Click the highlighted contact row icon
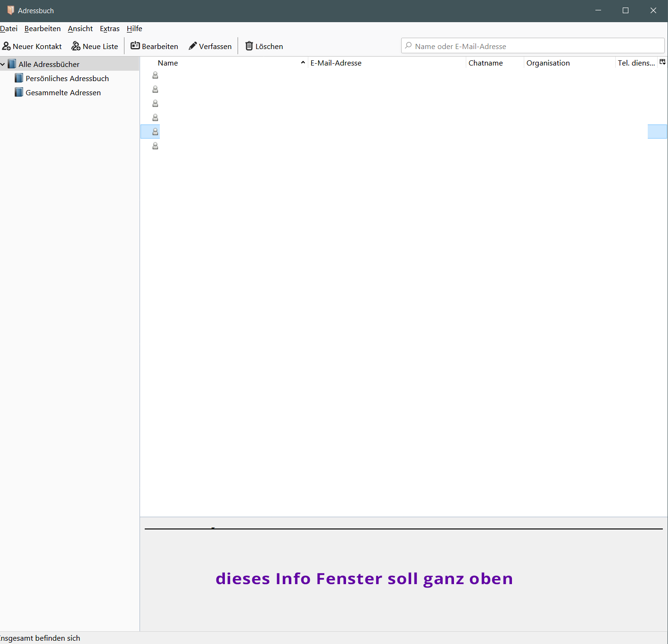The height and width of the screenshot is (644, 668). tap(155, 132)
